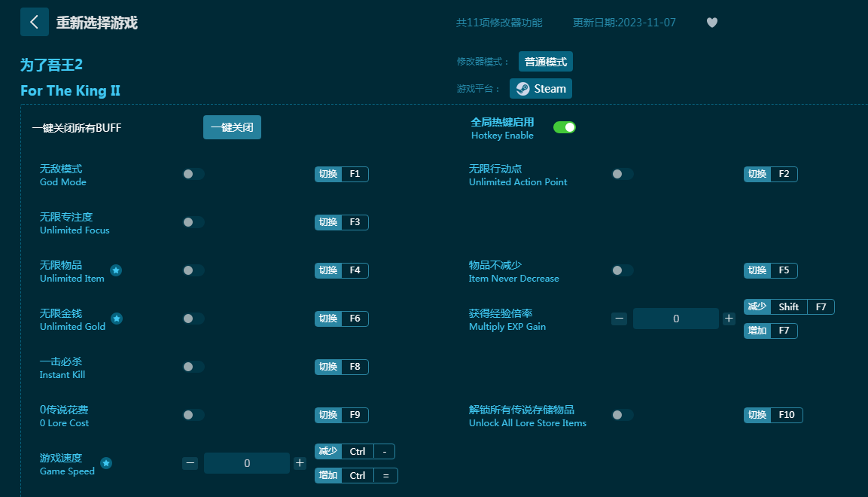
Task: Click 普通模式 mode button
Action: point(545,62)
